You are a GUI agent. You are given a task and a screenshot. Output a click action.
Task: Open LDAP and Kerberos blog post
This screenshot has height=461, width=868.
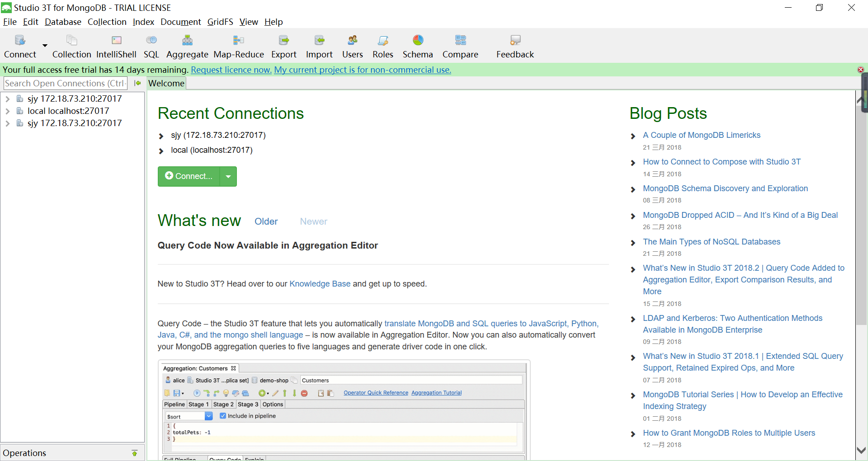pos(732,324)
